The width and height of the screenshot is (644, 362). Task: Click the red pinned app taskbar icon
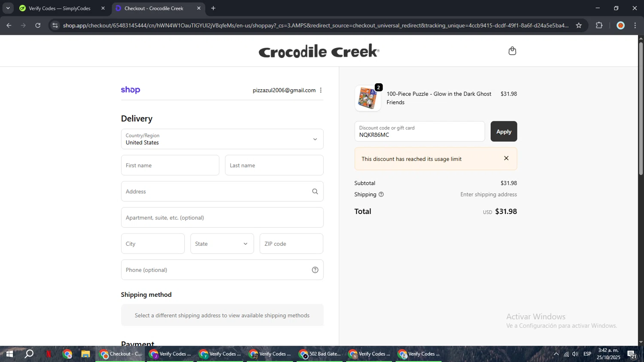[x=49, y=354]
